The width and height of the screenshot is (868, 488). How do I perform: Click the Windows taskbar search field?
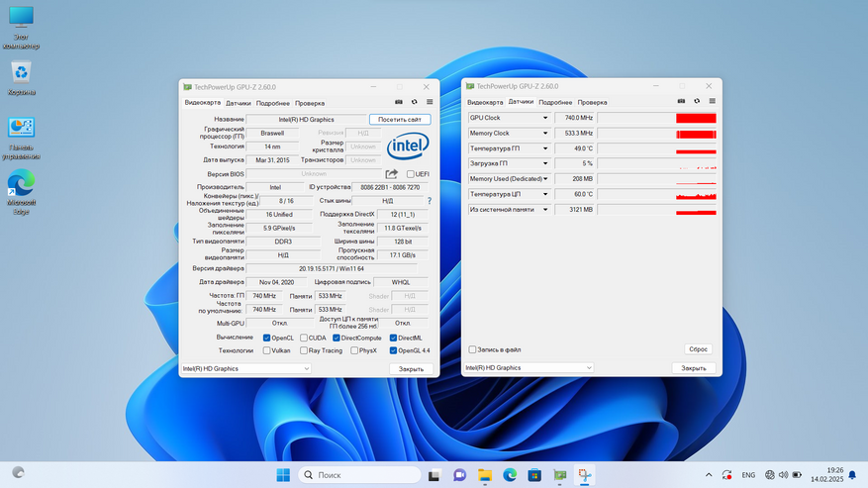[x=359, y=475]
